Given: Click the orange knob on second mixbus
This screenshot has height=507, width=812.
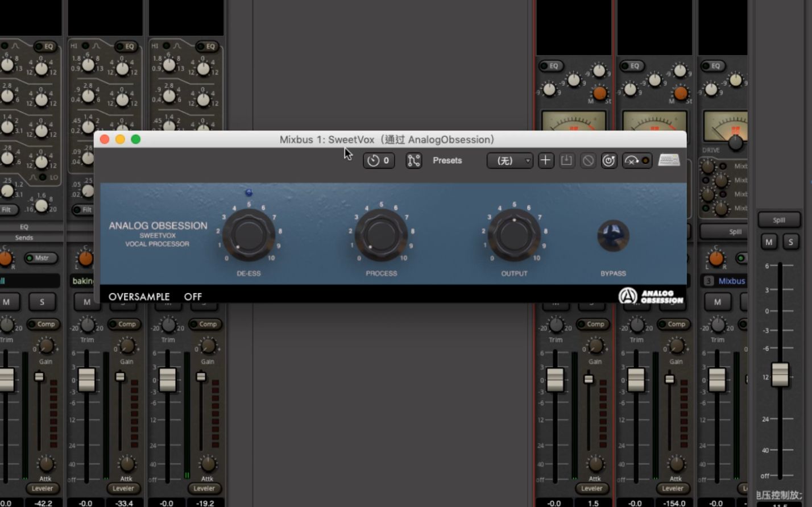Looking at the screenshot, I should point(680,93).
